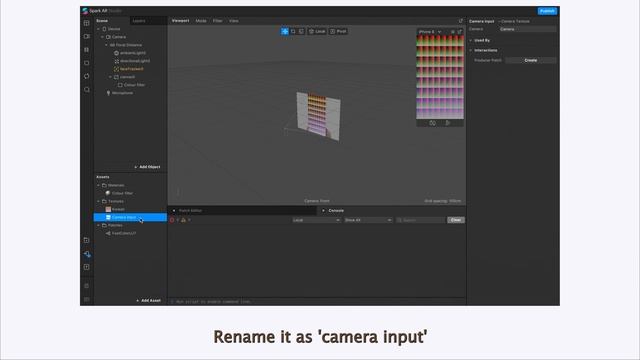The width and height of the screenshot is (640, 360).
Task: Click the bottom-most icon in left toolbar
Action: (87, 299)
